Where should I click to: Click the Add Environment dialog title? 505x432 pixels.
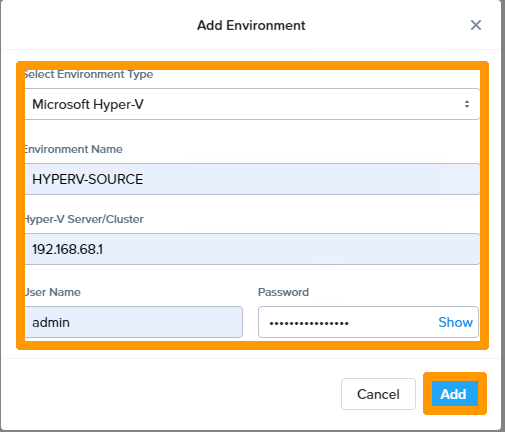click(x=251, y=25)
